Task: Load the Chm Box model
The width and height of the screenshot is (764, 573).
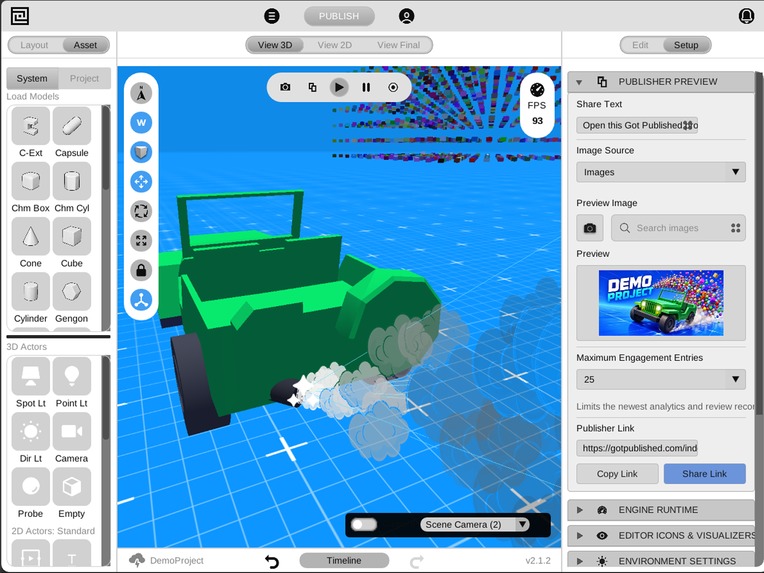Action: [31, 181]
